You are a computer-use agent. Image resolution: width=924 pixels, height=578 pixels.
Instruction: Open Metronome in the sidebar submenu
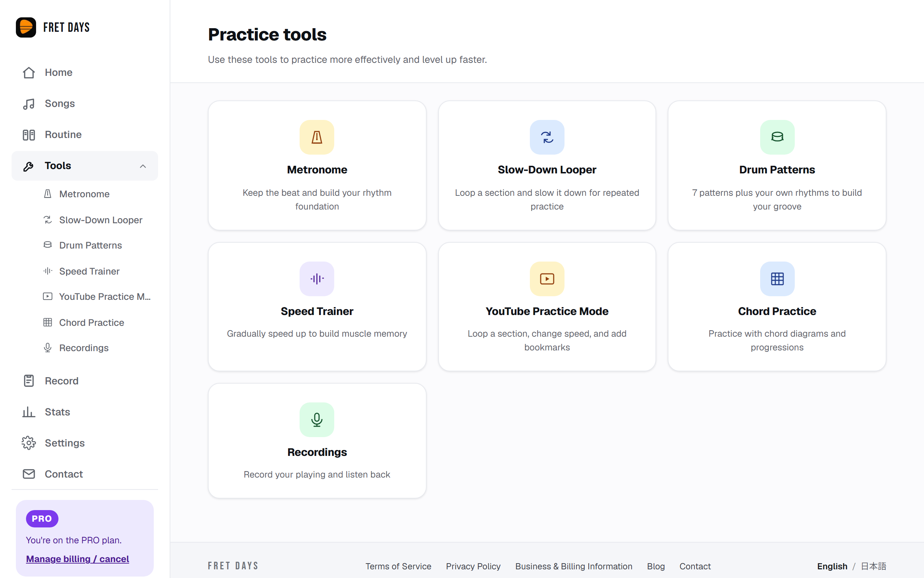pyautogui.click(x=84, y=194)
